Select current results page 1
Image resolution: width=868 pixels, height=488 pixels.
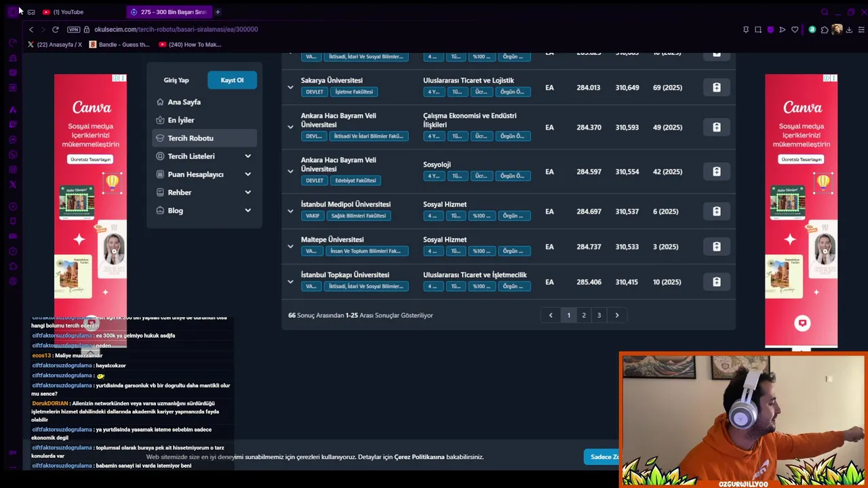(x=569, y=315)
